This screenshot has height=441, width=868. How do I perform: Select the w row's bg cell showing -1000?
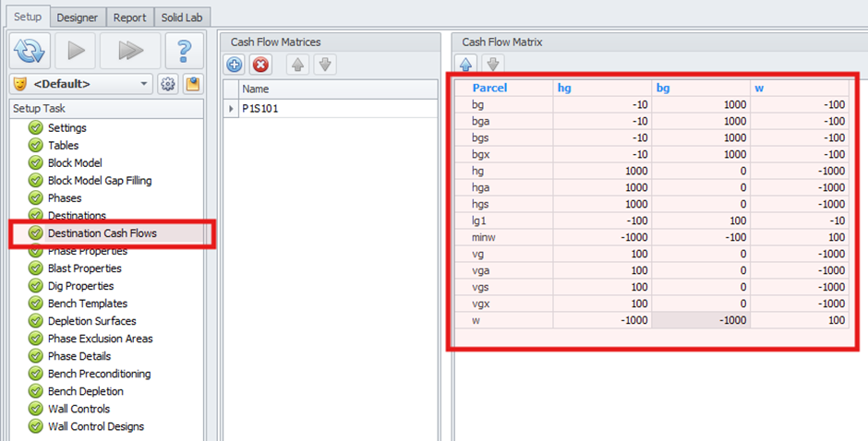coord(700,320)
